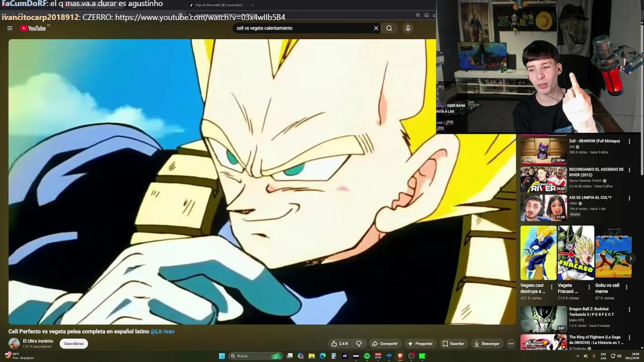Show next shorts with the arrow chevron
This screenshot has height=362, width=644.
[x=630, y=258]
